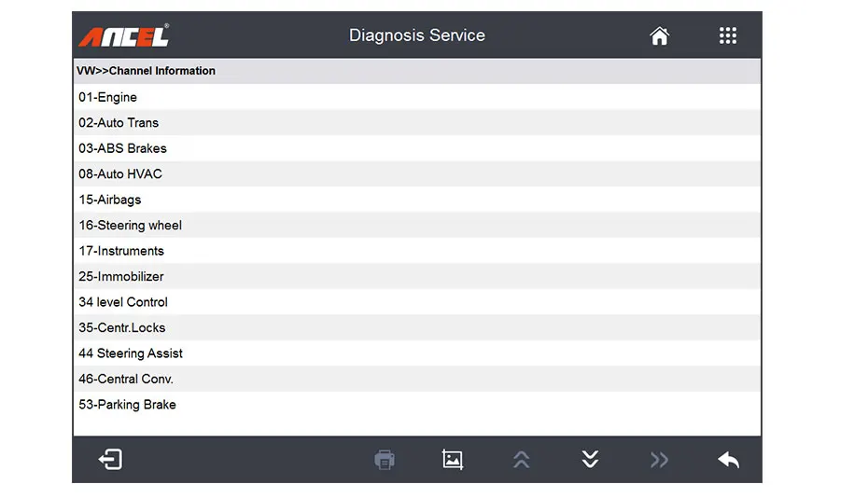Viewport: 868px width, 498px height.
Task: Open 02-Auto Trans channel
Action: pyautogui.click(x=119, y=123)
